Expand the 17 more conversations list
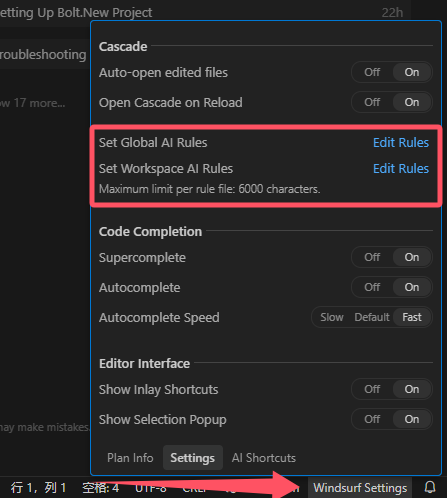The width and height of the screenshot is (447, 498). click(33, 103)
